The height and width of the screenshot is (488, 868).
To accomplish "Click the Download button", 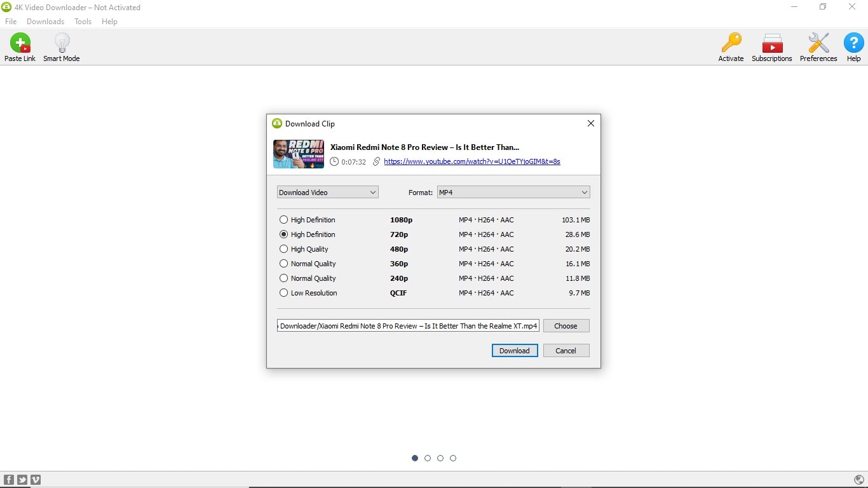I will coord(515,351).
